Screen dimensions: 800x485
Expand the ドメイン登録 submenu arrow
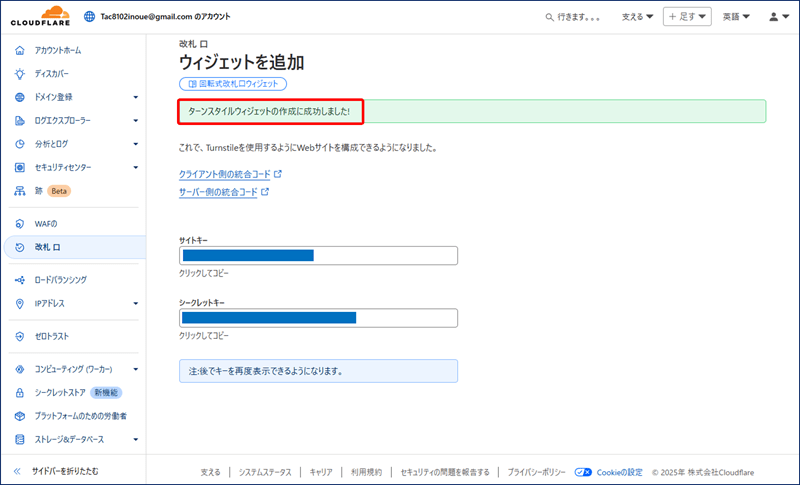click(136, 97)
